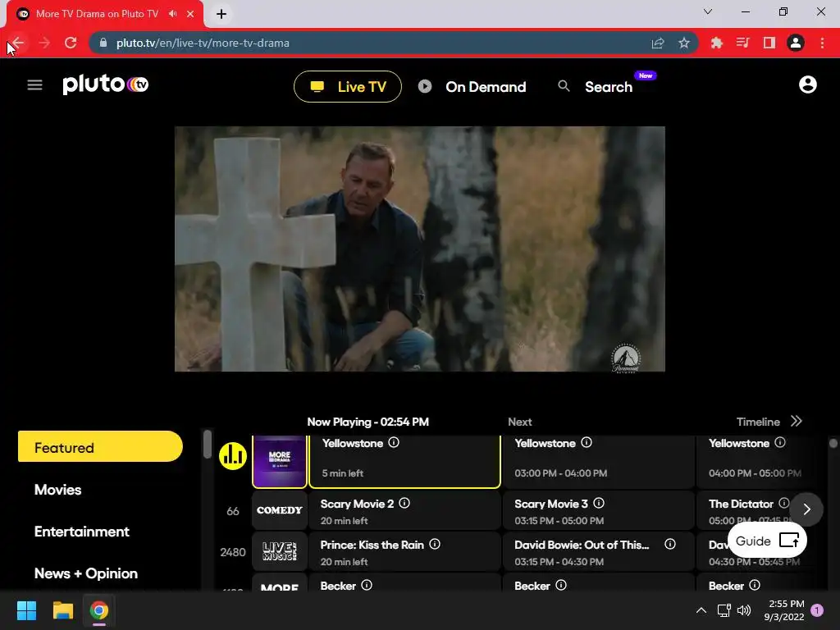Select Prince: Kiss the Rain program
Screen dimensions: 840x630
pos(405,552)
